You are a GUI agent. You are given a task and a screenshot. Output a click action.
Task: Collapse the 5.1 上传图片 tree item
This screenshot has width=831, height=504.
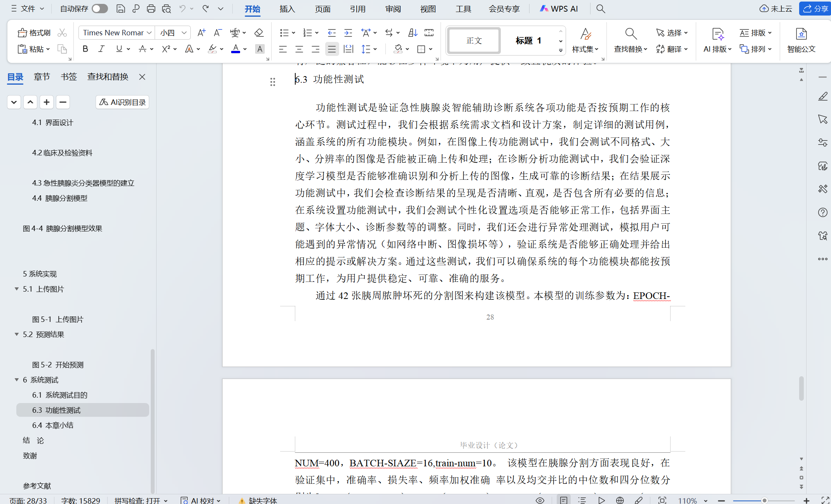pos(17,289)
